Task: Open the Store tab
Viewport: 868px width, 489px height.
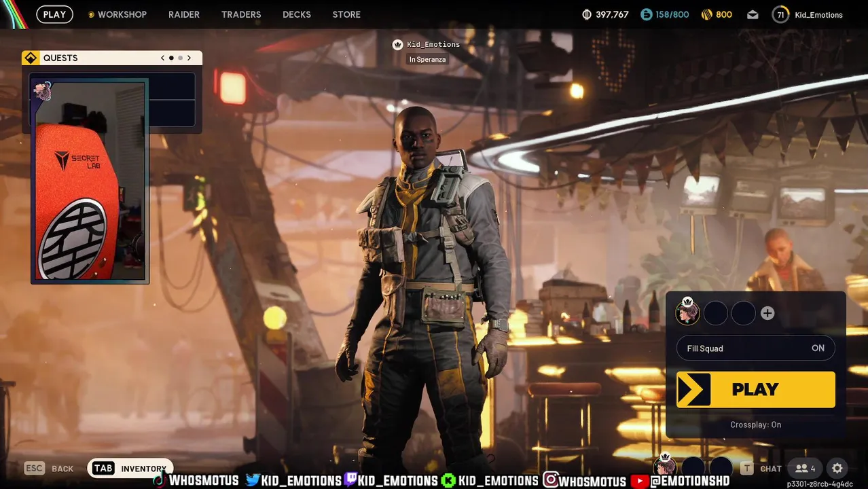Action: pos(346,14)
